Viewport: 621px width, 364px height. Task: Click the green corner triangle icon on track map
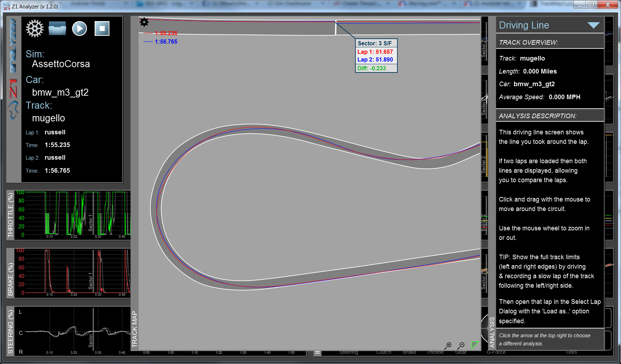coord(475,345)
